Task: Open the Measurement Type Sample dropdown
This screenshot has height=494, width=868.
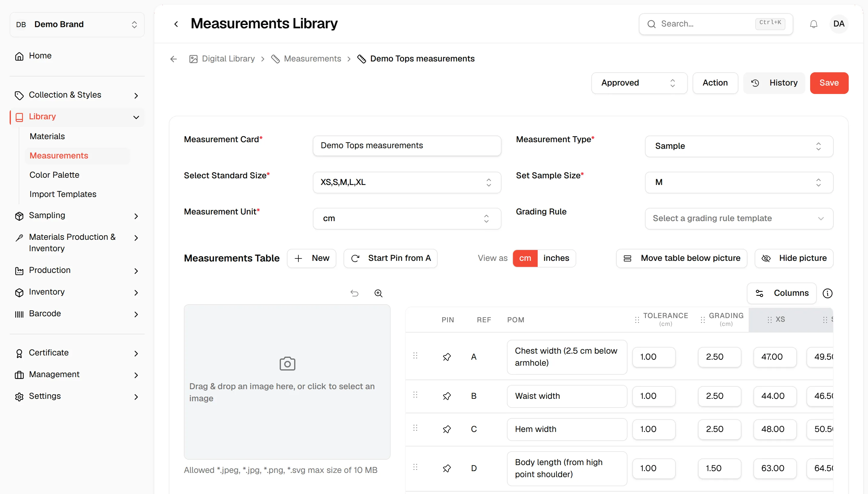Action: [x=739, y=146]
